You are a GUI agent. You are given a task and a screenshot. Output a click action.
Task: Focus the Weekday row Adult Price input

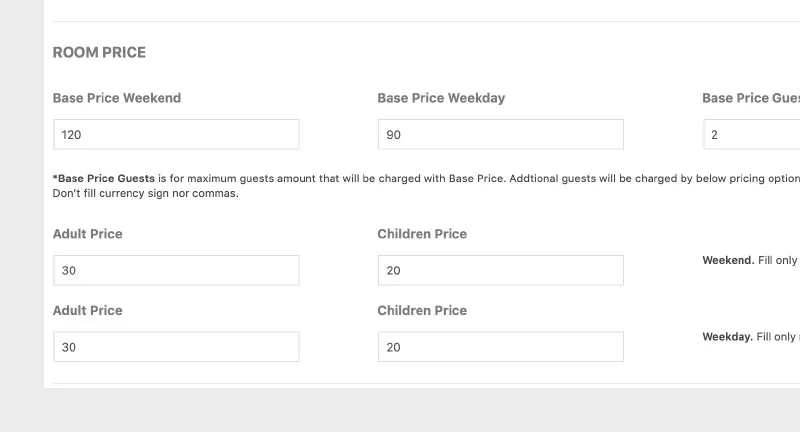pos(176,347)
